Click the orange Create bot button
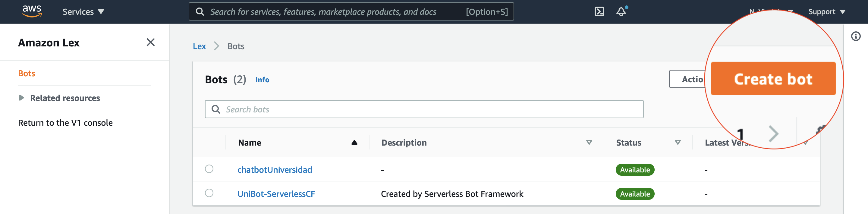 point(773,79)
